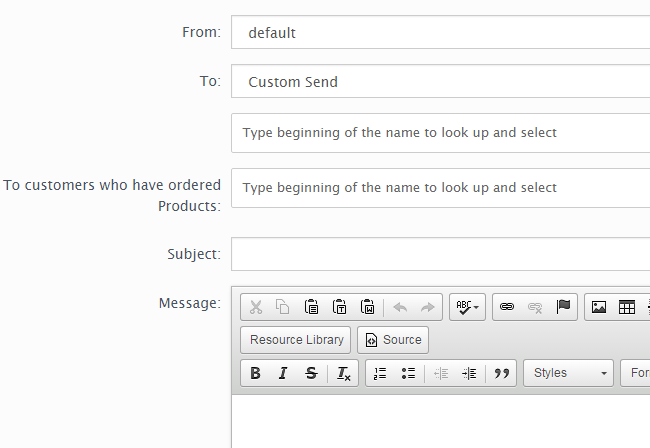The image size is (650, 448).
Task: Click Remove Format icon
Action: click(x=344, y=373)
